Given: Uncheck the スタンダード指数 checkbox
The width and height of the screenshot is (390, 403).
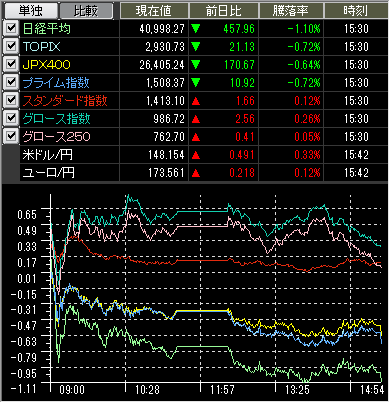Looking at the screenshot, I should (11, 100).
